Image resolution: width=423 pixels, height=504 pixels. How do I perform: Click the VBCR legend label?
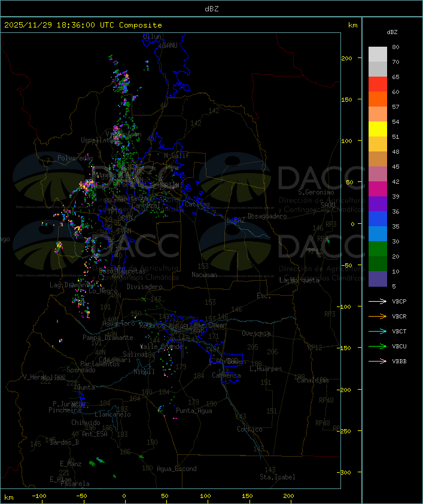[399, 316]
